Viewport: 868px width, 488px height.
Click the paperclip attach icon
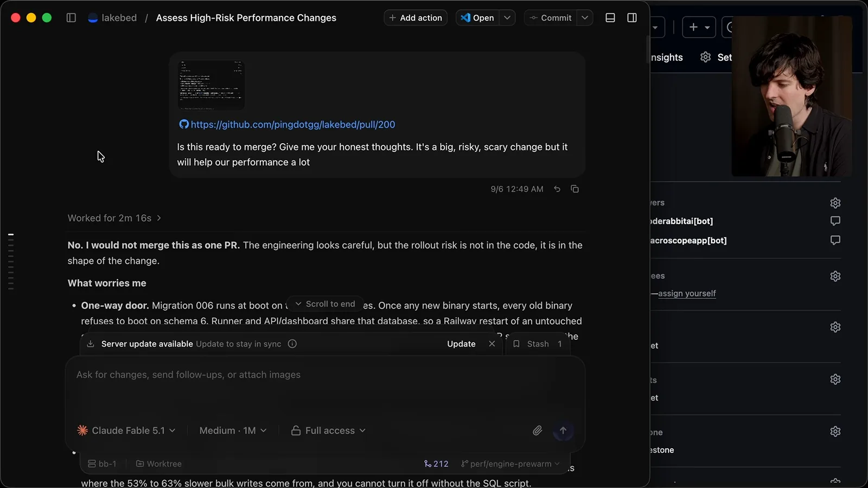(x=537, y=431)
